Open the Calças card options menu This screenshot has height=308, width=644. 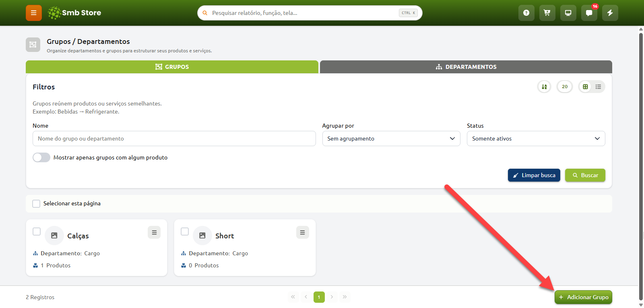(x=154, y=232)
